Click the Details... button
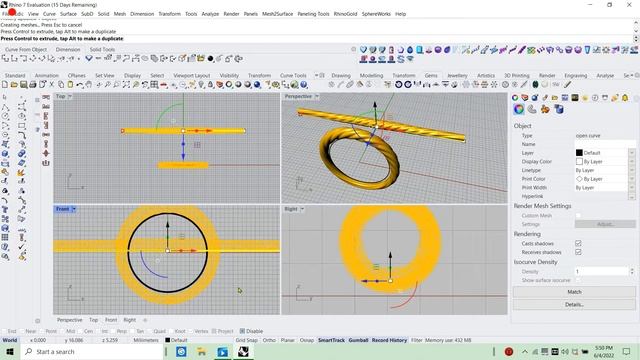Viewport: 640px width, 360px height. click(x=574, y=304)
